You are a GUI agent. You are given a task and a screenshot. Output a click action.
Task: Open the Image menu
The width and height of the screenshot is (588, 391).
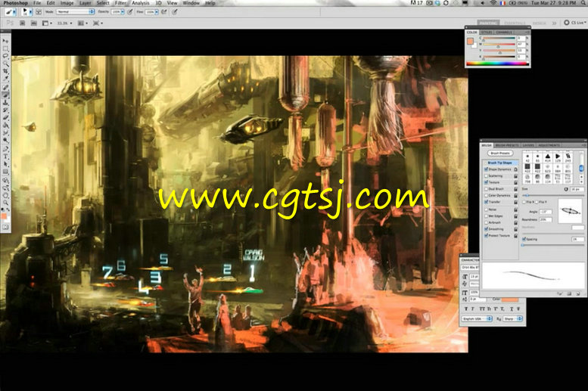click(x=67, y=2)
